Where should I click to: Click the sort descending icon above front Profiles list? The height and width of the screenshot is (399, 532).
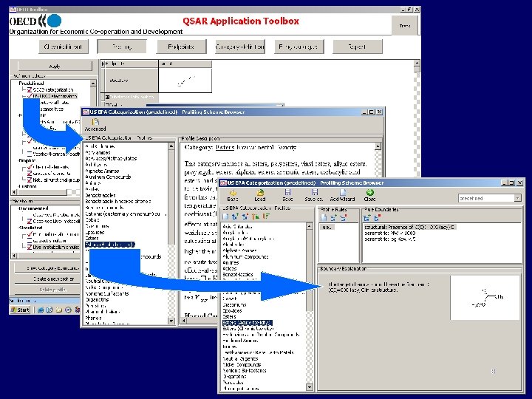266,216
